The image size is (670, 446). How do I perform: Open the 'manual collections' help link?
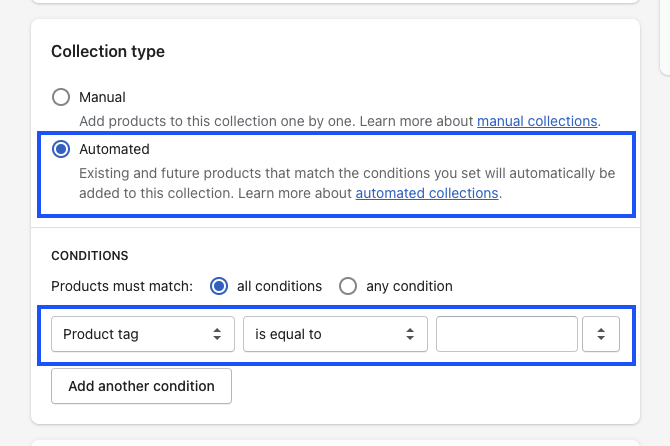[537, 121]
